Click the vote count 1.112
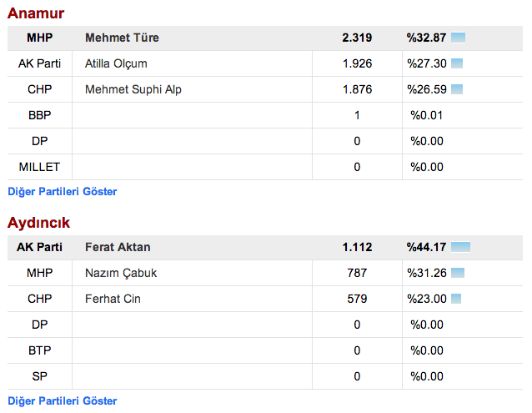The width and height of the screenshot is (532, 413). click(x=357, y=247)
